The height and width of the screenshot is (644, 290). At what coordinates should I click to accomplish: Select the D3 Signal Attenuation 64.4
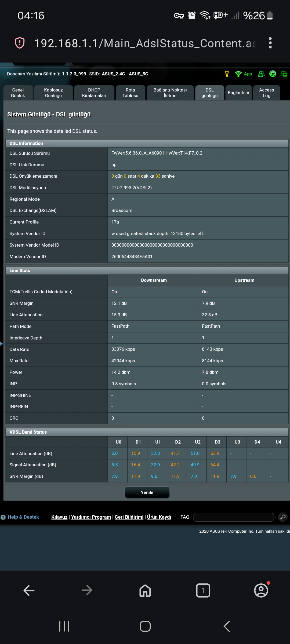pos(215,465)
